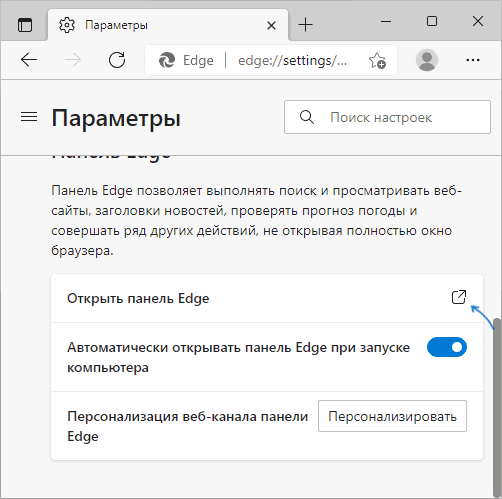Select the Параметры browser tab

pos(168,25)
